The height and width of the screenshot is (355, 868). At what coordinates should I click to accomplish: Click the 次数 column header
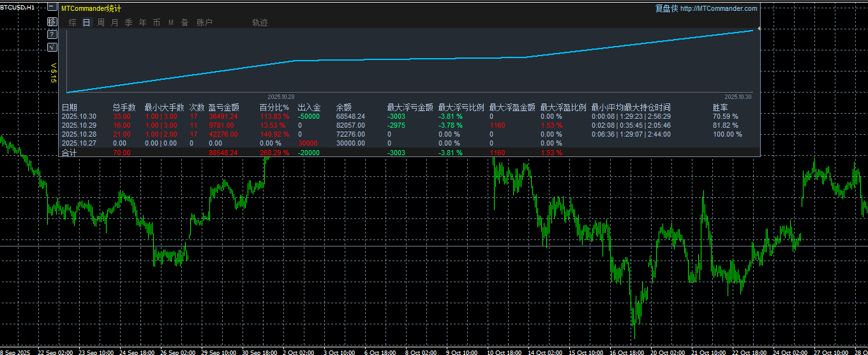coord(197,107)
